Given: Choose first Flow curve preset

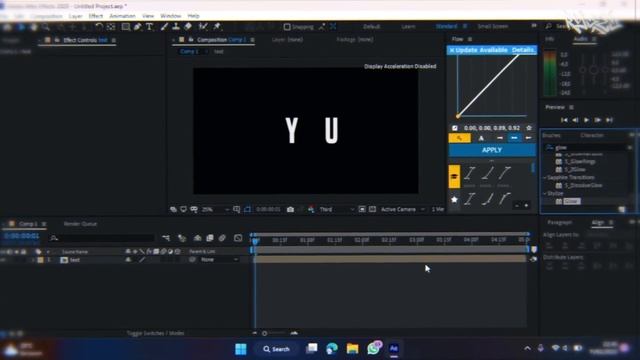Looking at the screenshot, I should point(470,173).
